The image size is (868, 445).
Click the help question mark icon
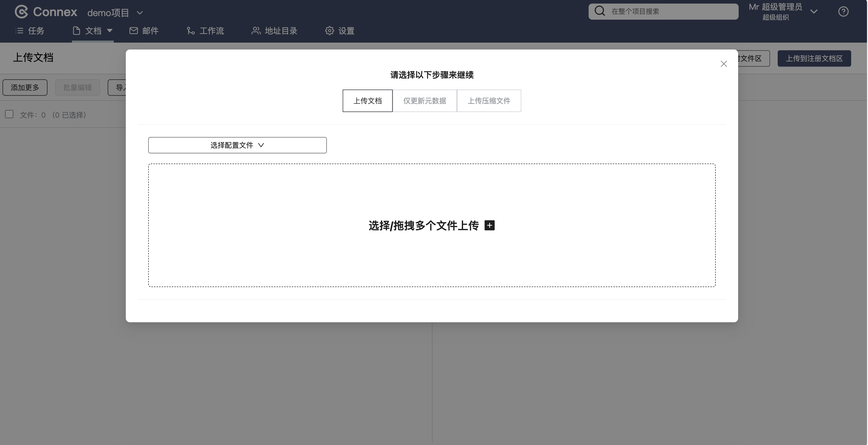(843, 11)
